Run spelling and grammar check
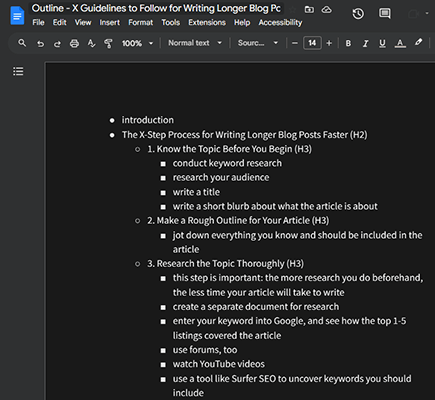Image resolution: width=435 pixels, height=400 pixels. [91, 43]
